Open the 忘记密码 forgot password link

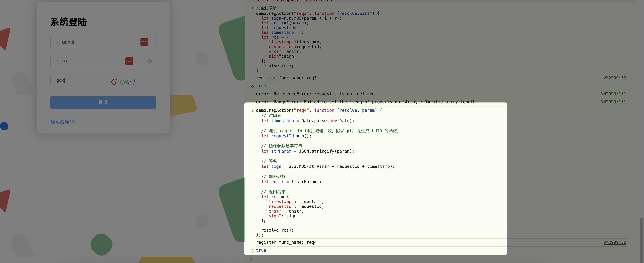[63, 121]
